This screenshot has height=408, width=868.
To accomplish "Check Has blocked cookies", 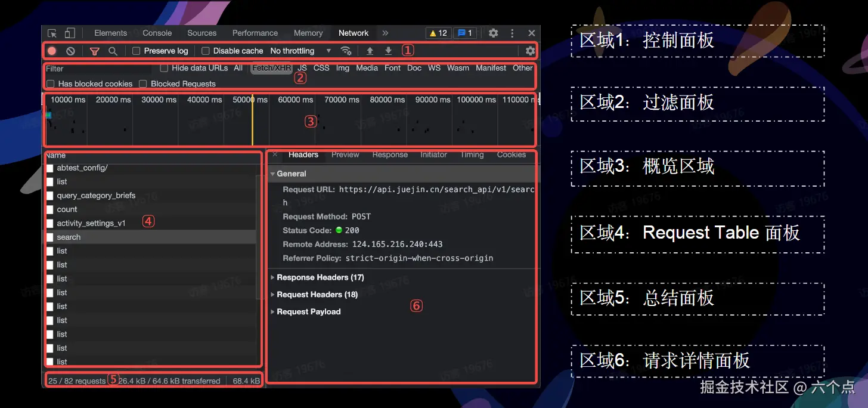I will coord(51,84).
